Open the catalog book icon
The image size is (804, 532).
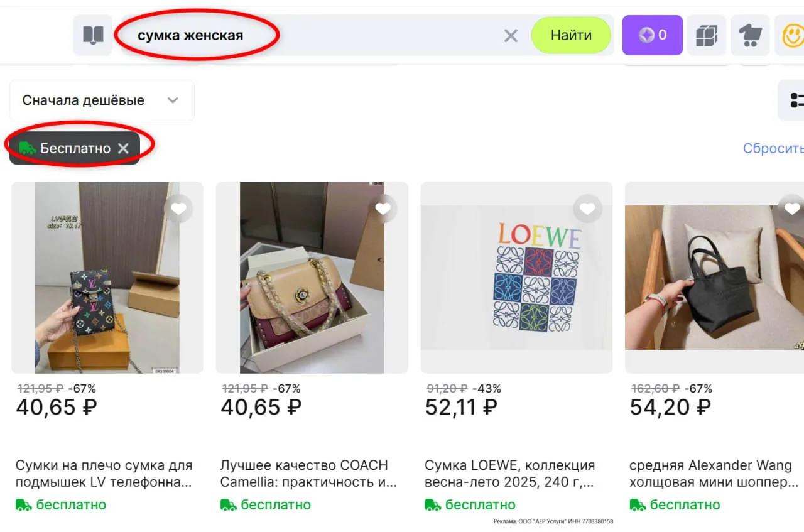pyautogui.click(x=93, y=35)
